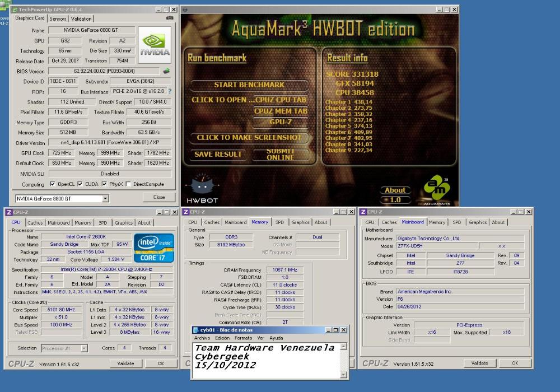560x392 pixels.
Task: Click SAVE RESULT in AquaMark
Action: [x=218, y=155]
